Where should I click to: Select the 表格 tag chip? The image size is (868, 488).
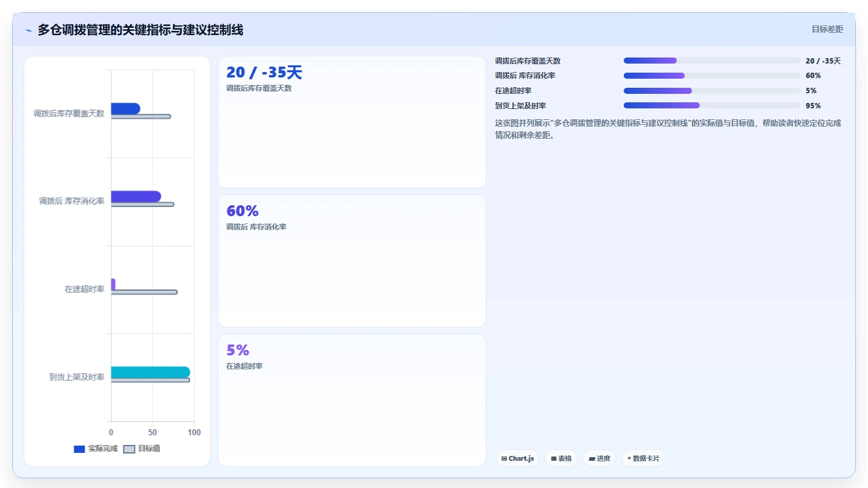click(x=561, y=458)
